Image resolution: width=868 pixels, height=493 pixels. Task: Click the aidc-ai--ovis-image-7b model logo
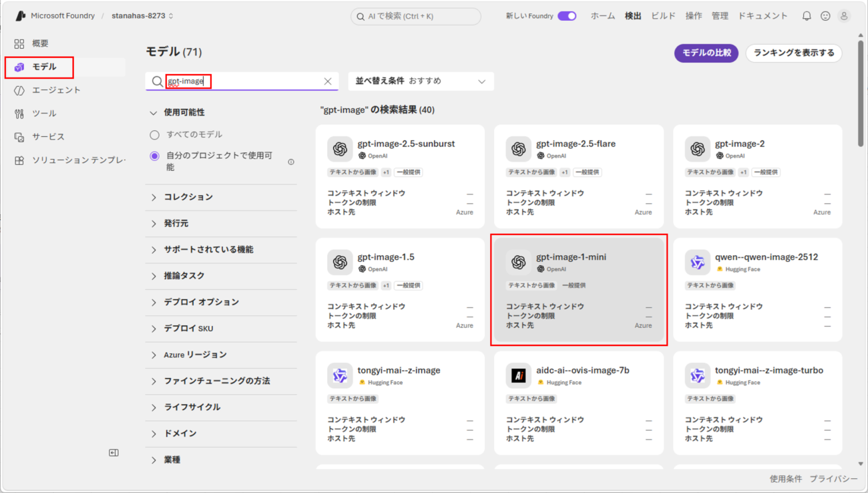pos(519,377)
